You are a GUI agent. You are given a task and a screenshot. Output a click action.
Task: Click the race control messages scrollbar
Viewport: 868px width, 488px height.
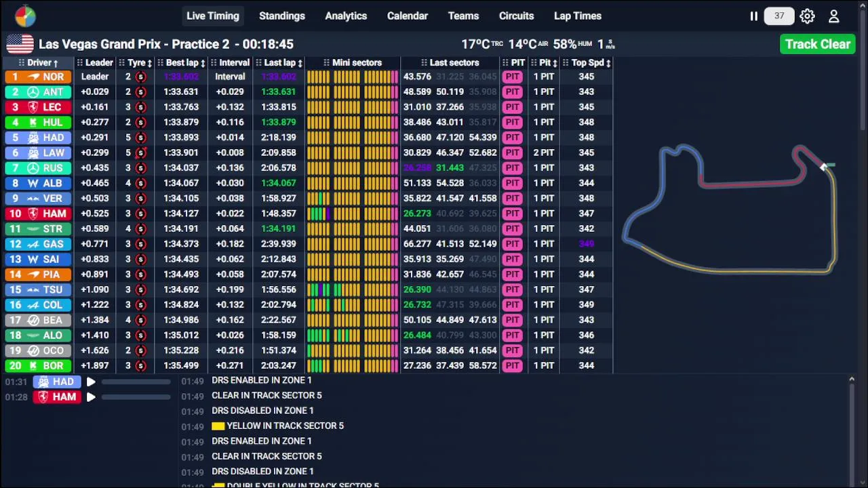[x=852, y=430]
